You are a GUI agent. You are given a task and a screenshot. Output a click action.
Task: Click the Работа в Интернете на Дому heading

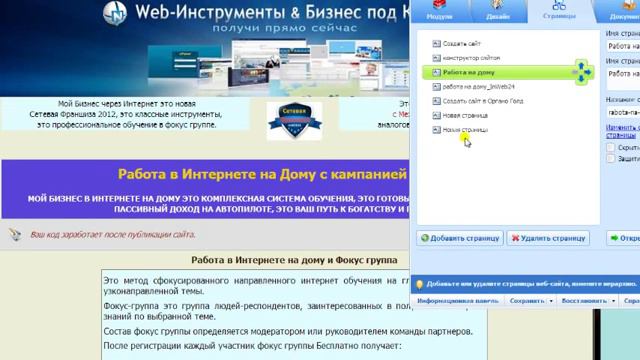262,174
